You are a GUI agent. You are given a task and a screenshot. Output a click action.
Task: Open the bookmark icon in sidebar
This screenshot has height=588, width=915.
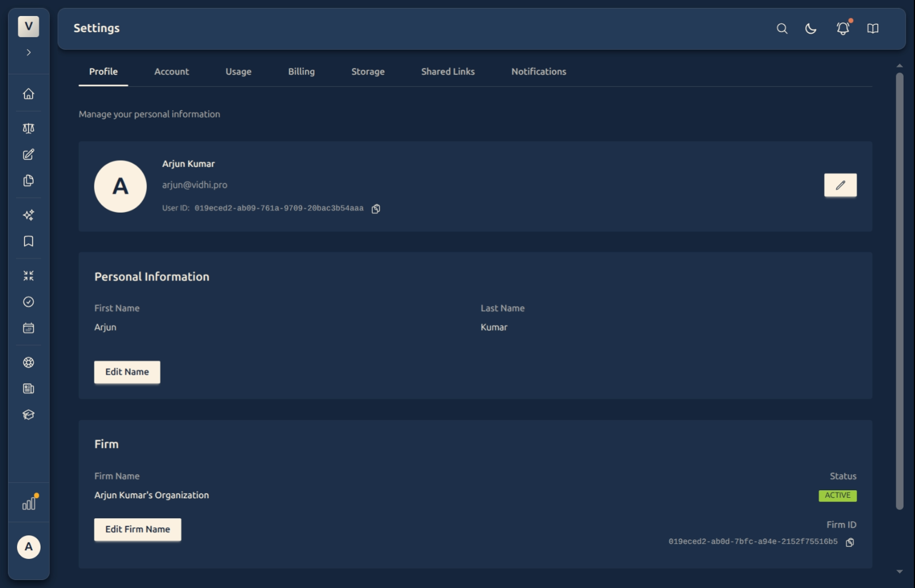(x=29, y=241)
